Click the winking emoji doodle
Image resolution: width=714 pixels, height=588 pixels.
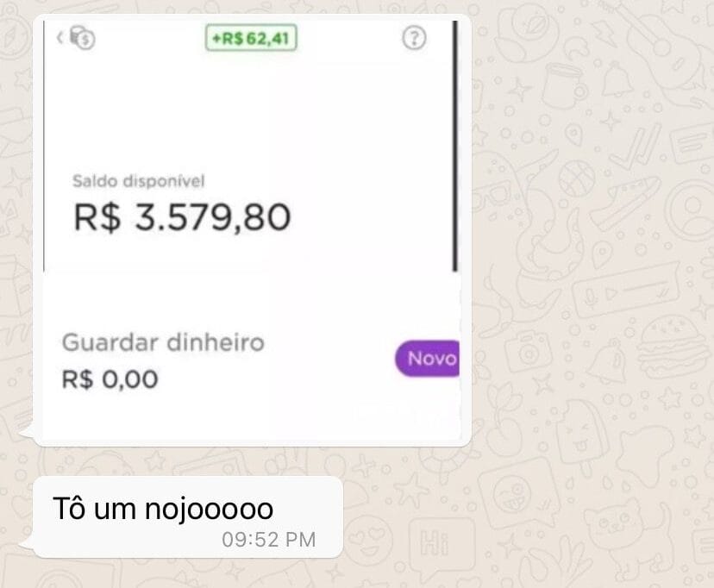tap(514, 495)
